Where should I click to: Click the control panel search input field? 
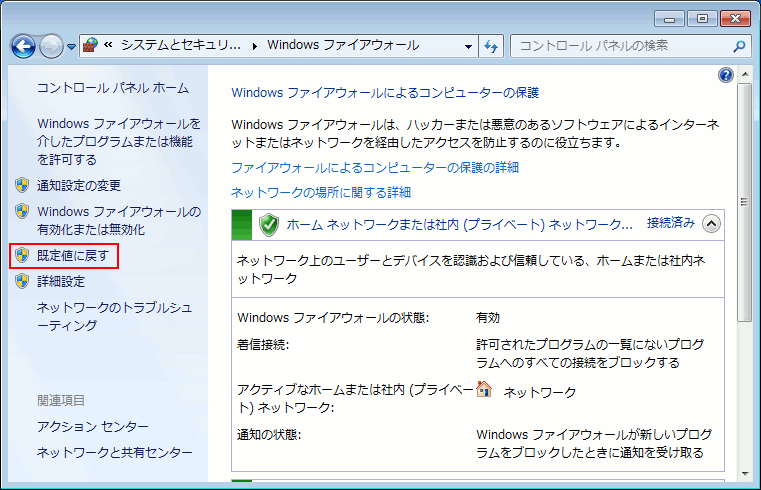pyautogui.click(x=620, y=46)
